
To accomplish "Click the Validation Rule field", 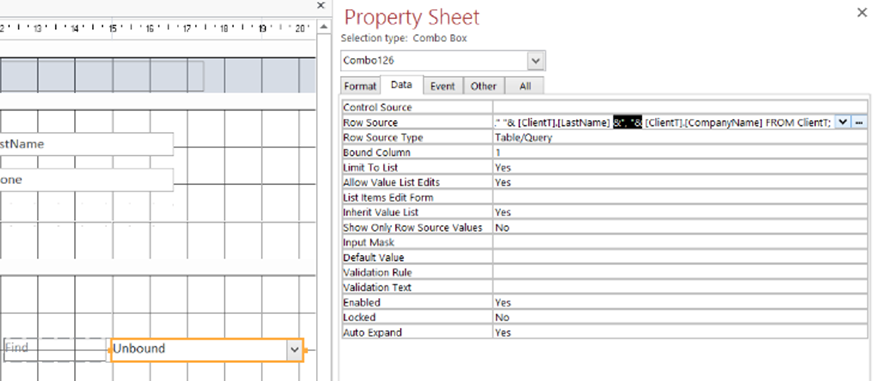I will click(680, 272).
